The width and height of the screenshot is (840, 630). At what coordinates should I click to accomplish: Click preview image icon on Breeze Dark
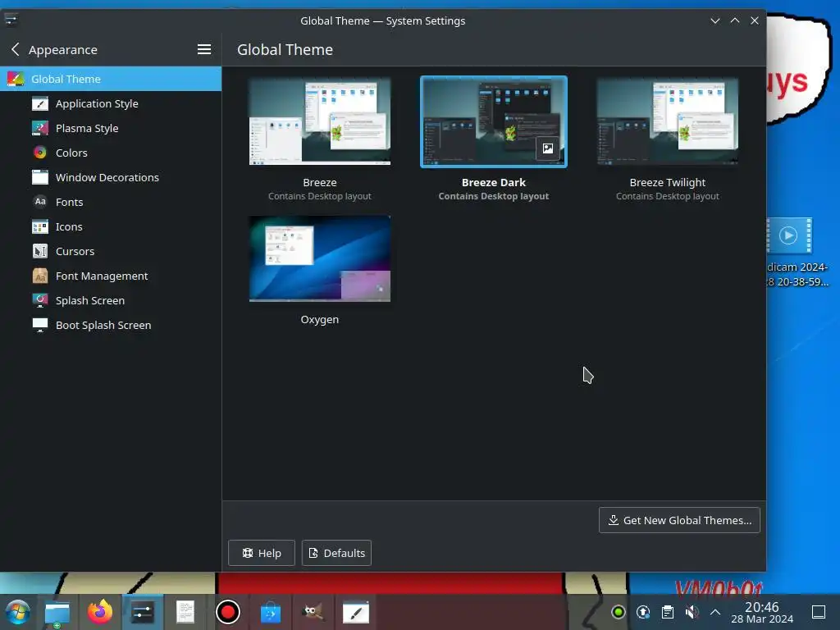(547, 148)
